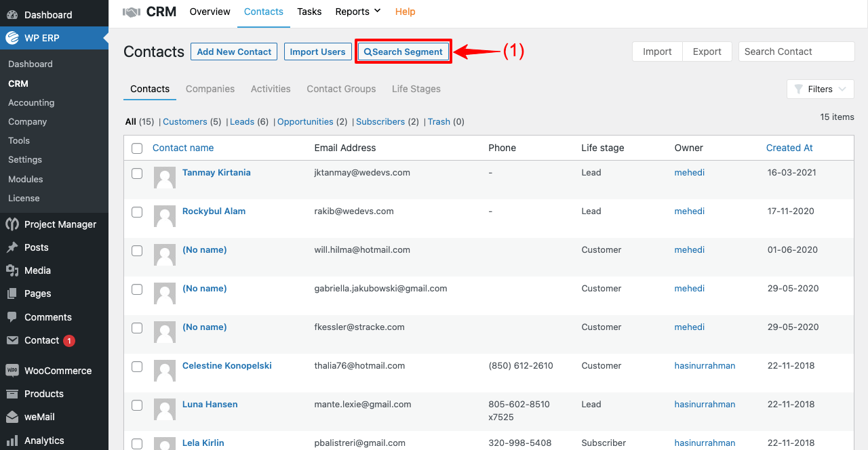
Task: Click inside the Search Contact field
Action: pyautogui.click(x=796, y=52)
